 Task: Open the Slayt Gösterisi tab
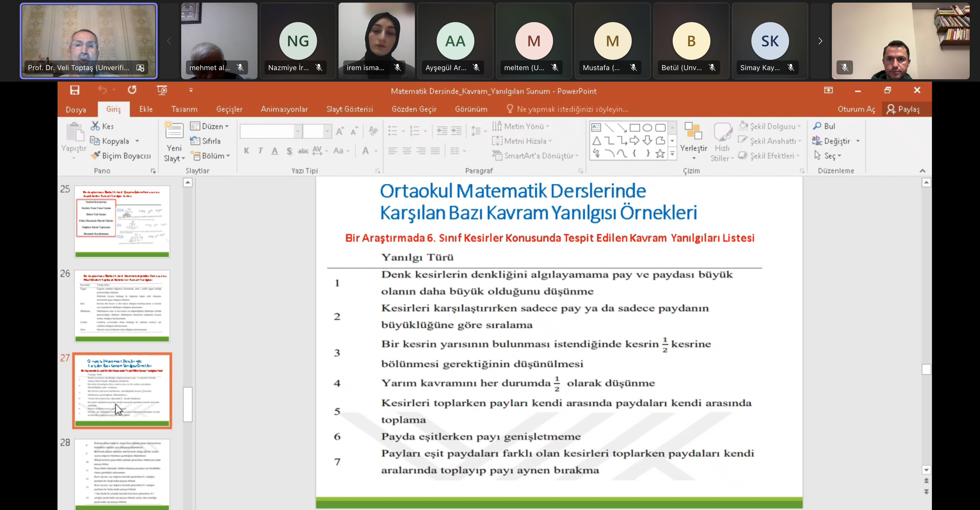tap(349, 109)
